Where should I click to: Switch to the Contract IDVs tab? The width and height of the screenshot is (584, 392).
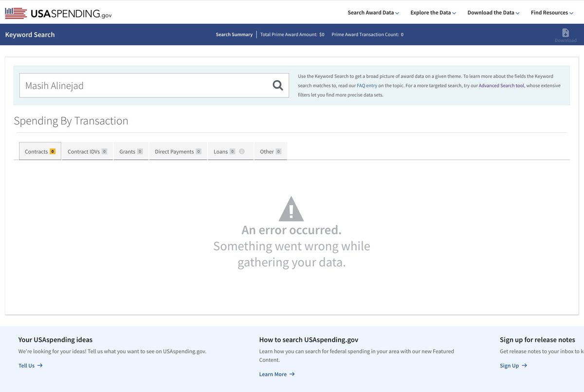87,151
